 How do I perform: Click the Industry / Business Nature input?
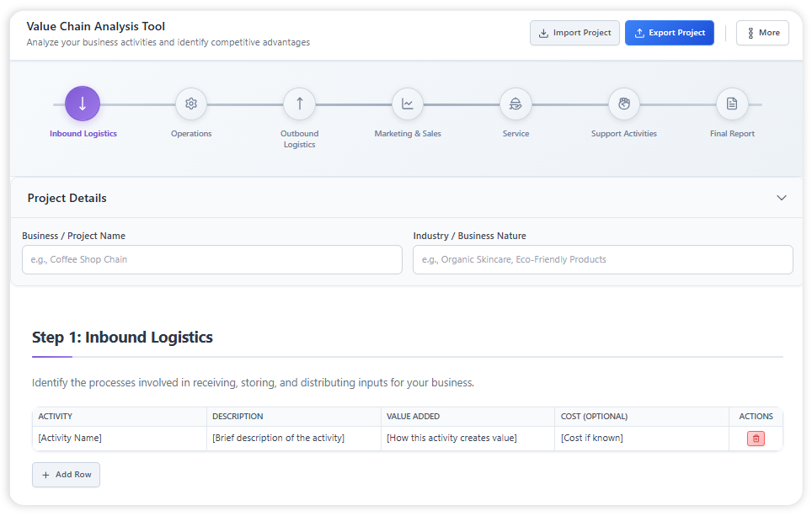coord(602,260)
